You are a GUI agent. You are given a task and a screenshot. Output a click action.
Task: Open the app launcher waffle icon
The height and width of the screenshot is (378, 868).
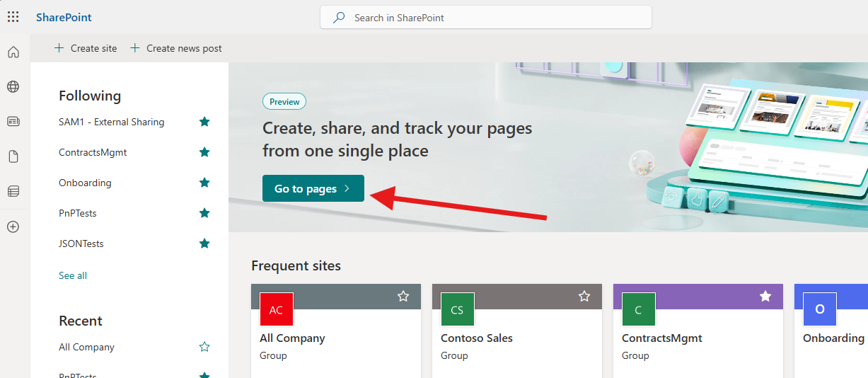coord(13,17)
